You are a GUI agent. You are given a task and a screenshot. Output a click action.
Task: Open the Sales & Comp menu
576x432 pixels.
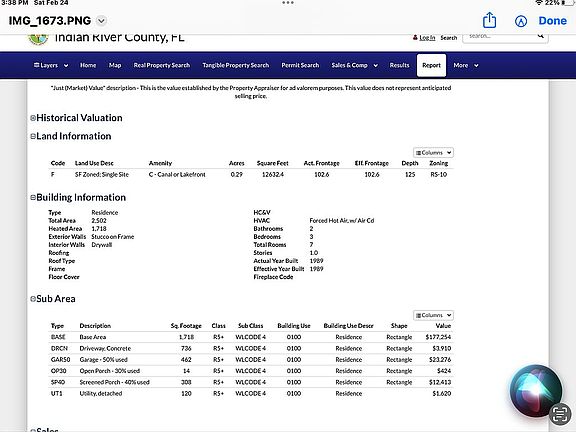(354, 65)
